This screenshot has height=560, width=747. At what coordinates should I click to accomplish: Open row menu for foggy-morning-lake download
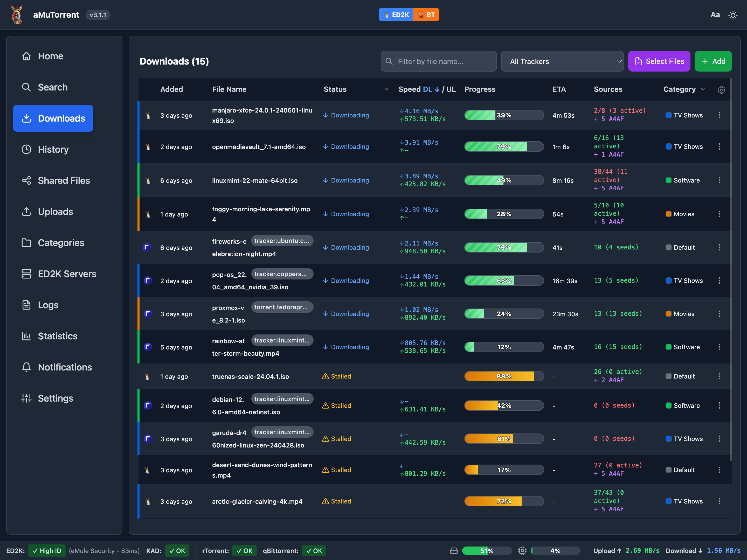click(x=719, y=214)
